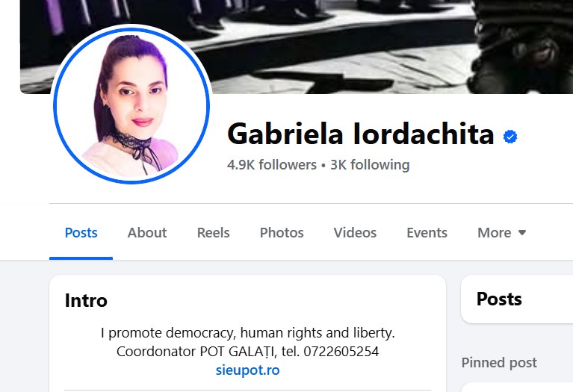The image size is (573, 392).
Task: Select the Pinned post label
Action: [499, 363]
